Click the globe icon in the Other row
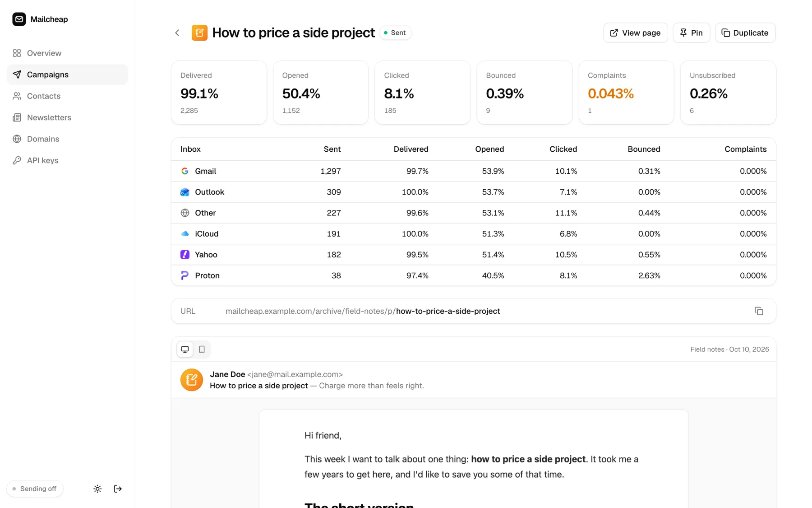Screen dimensions: 812x508 [185, 213]
